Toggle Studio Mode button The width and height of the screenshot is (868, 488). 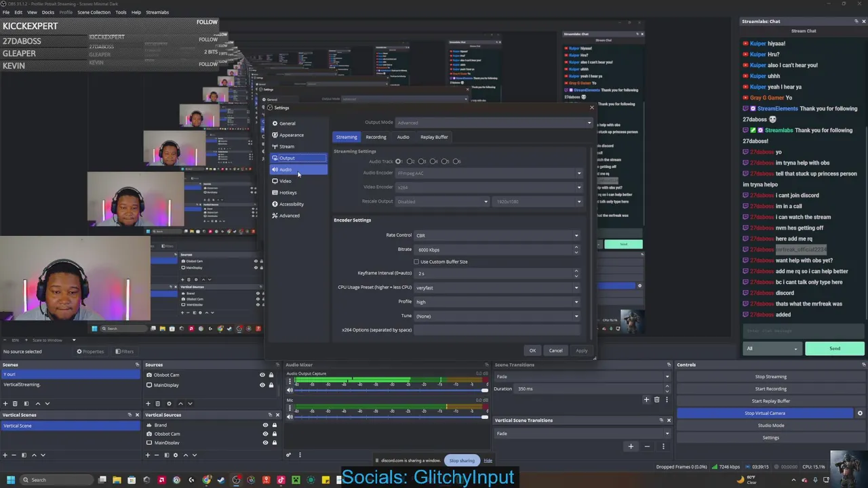[770, 425]
